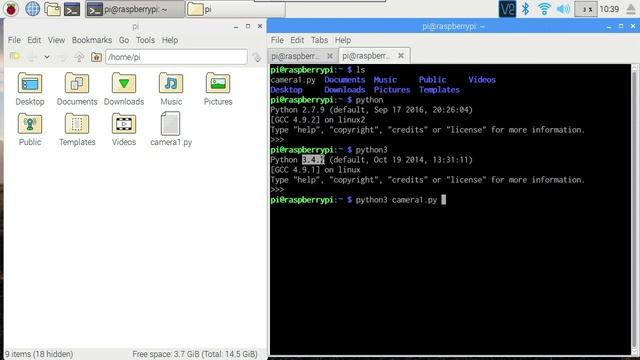This screenshot has height=360, width=640.
Task: Click 'Templates' in terminal ls output
Action: [439, 90]
